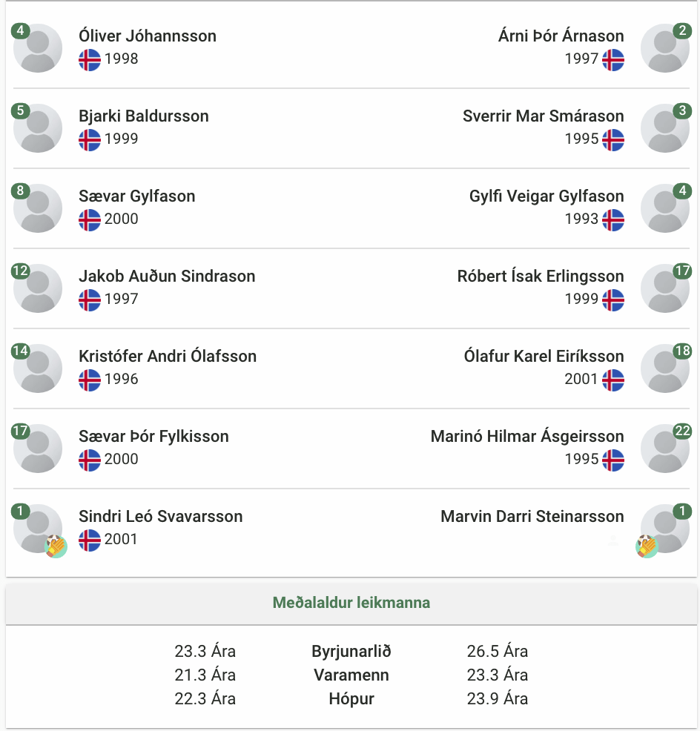Click Iceland flag next to Sindri Leó's 2001
The height and width of the screenshot is (731, 700).
(90, 540)
